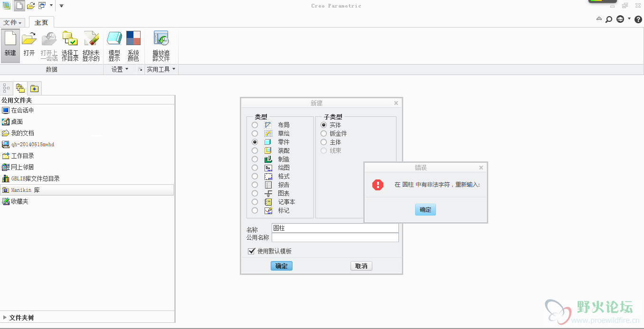Viewport: 644px width, 329px height.
Task: Open Manikin 库 entry
Action: click(87, 190)
